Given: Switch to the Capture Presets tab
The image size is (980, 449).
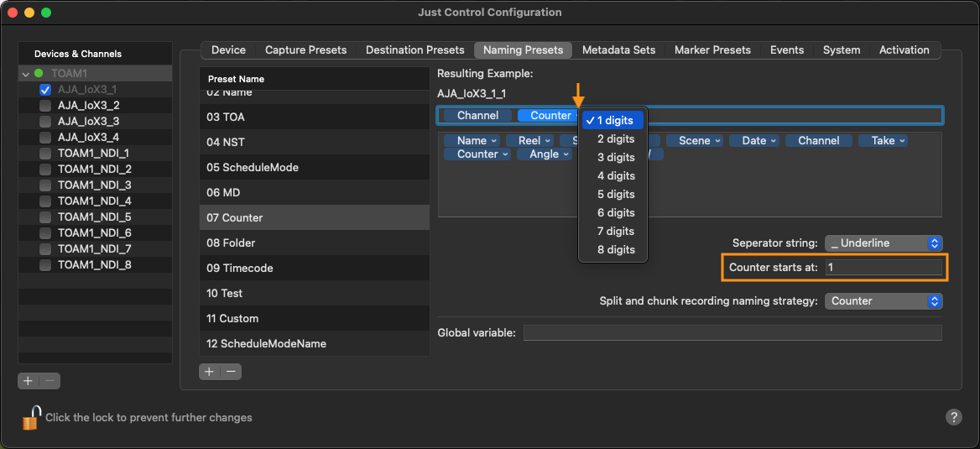Looking at the screenshot, I should (x=305, y=50).
